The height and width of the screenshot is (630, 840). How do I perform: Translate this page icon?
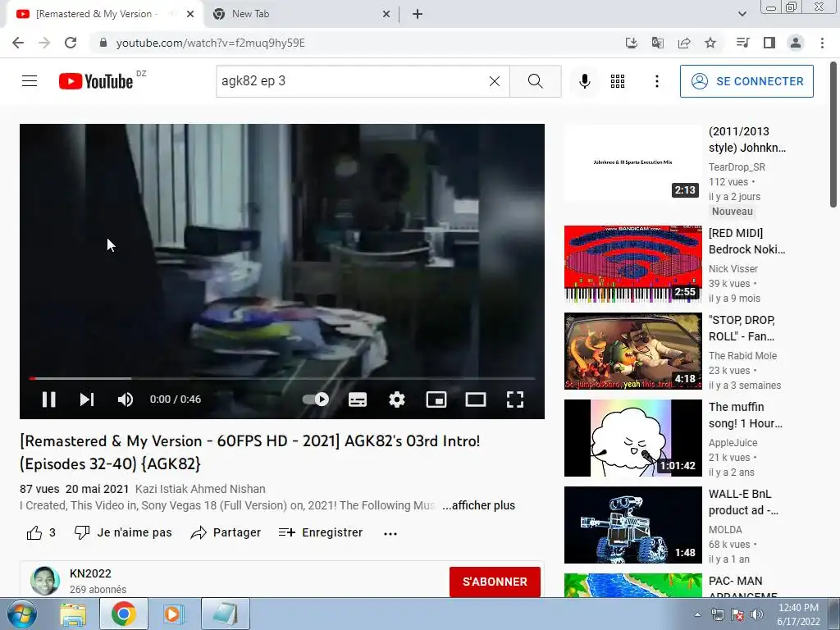657,43
